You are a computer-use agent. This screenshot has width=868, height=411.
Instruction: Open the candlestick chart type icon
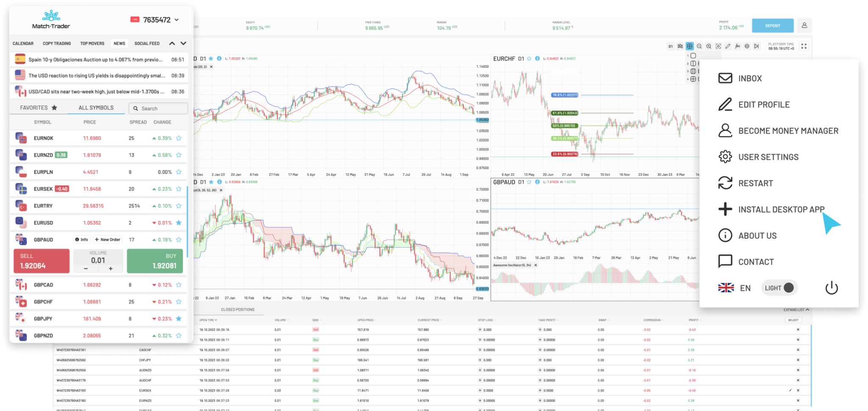tap(679, 46)
